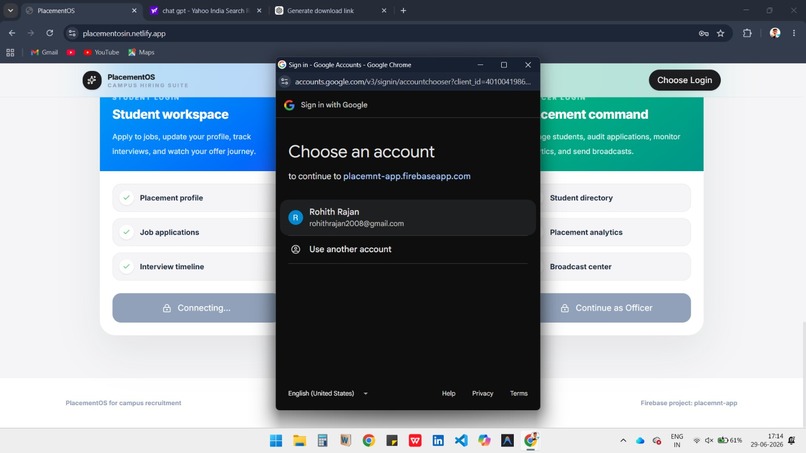Screen dimensions: 806x453
Task: Open Visual Studio Code from taskbar
Action: pos(461,441)
